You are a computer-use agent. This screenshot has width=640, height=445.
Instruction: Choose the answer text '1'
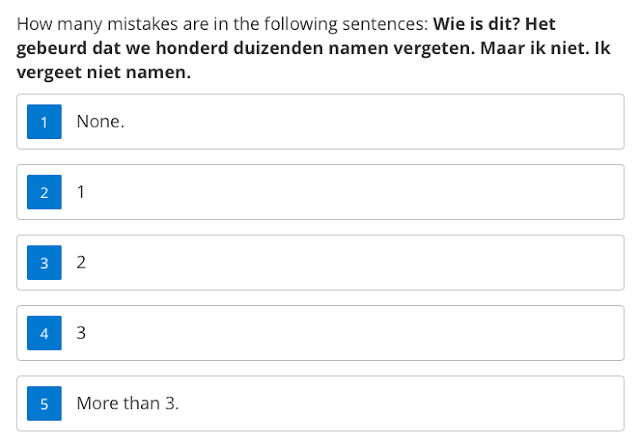[x=81, y=192]
